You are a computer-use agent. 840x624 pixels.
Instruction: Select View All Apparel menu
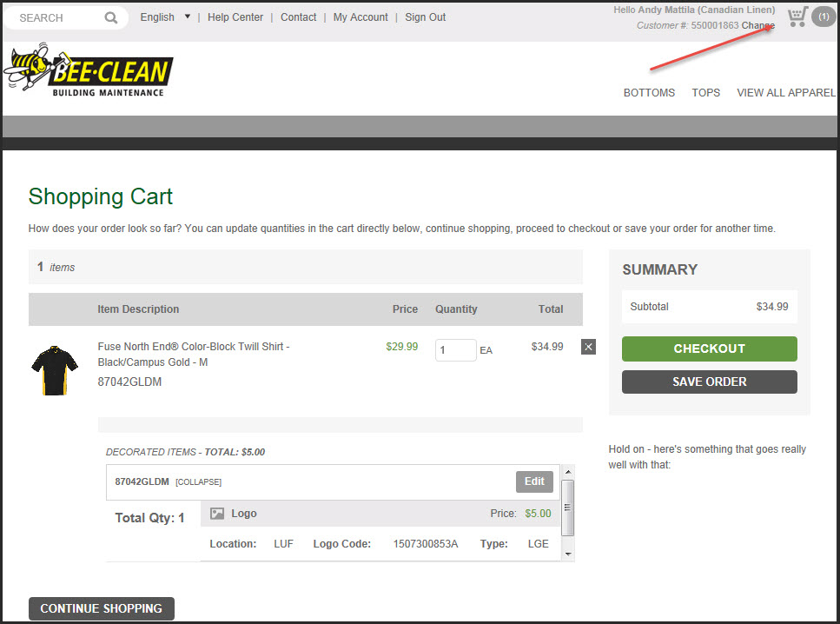(x=785, y=93)
